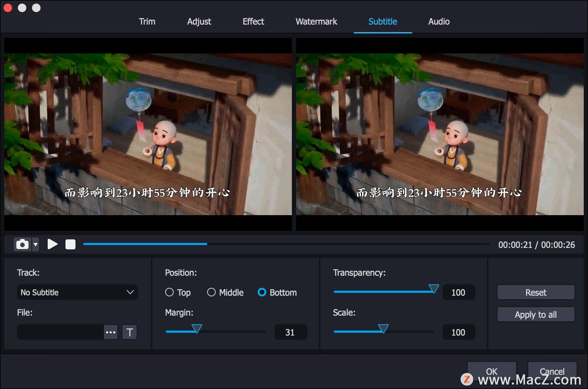Select the Middle position radio button
This screenshot has width=588, height=389.
[x=211, y=292]
